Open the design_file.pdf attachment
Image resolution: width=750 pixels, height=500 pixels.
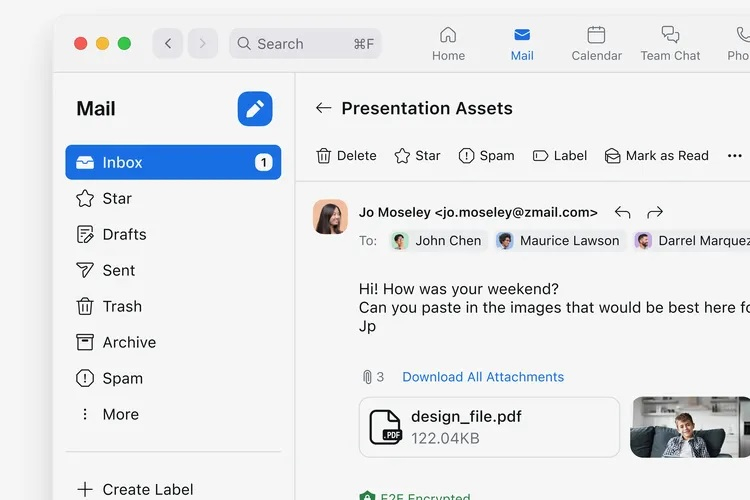tap(489, 427)
